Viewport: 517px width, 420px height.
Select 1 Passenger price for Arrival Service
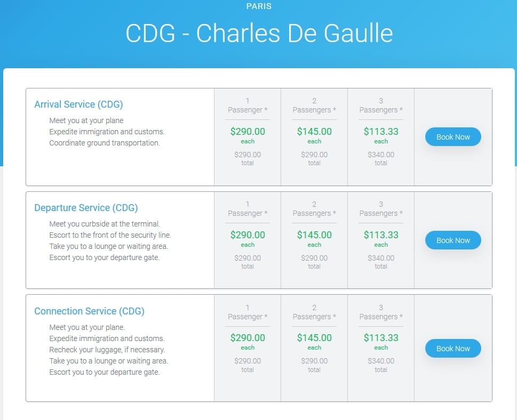tap(248, 132)
